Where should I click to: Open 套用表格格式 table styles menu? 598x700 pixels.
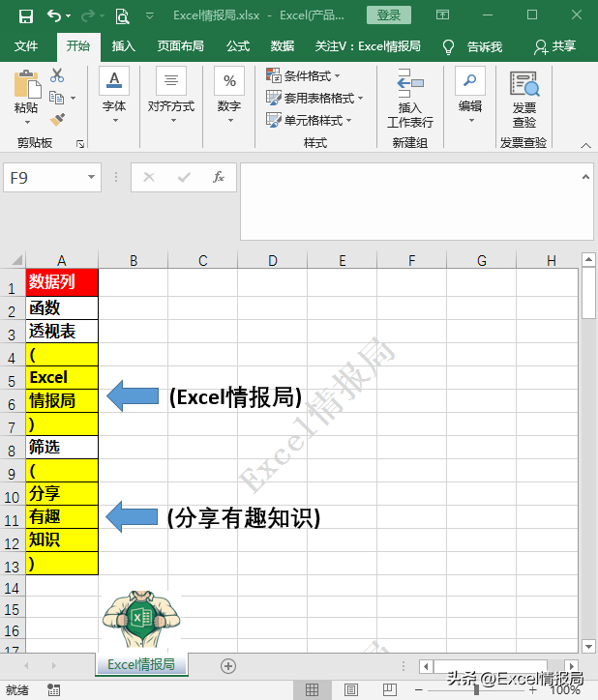tap(314, 98)
